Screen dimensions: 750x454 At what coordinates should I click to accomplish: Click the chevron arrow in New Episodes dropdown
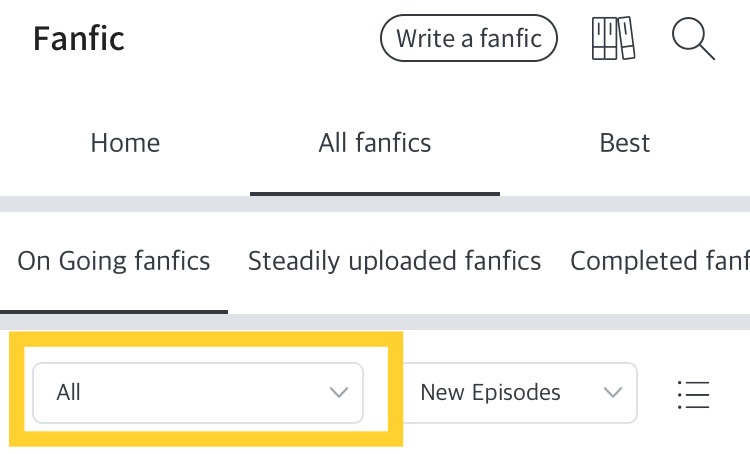point(613,393)
